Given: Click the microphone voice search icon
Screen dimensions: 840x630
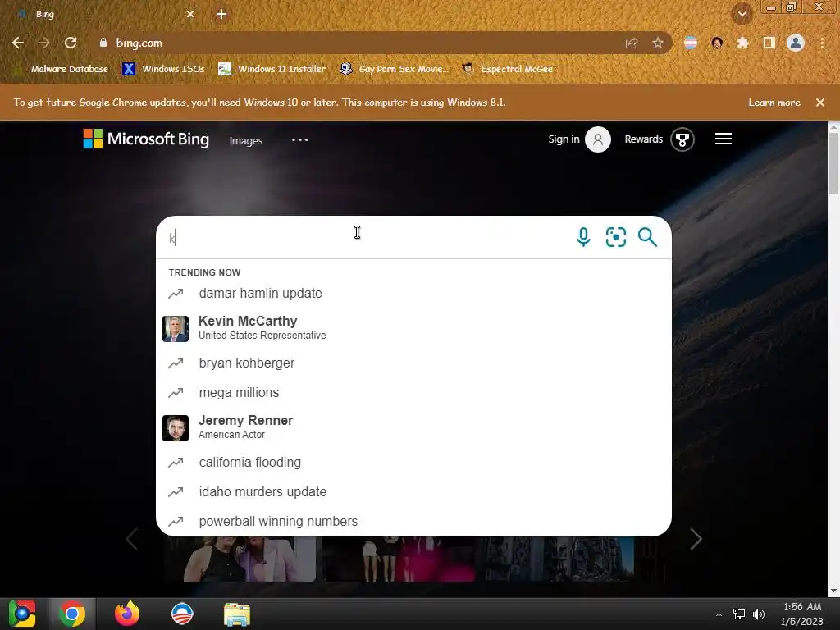Looking at the screenshot, I should 583,237.
